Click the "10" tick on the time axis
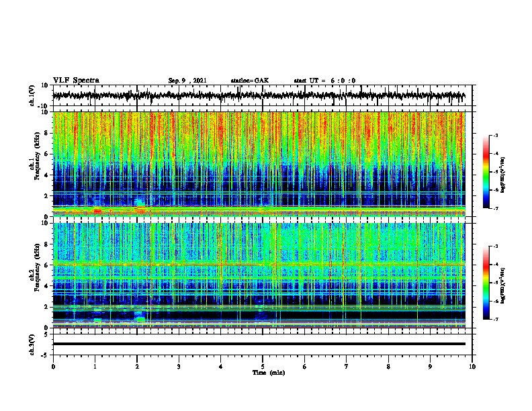This screenshot has width=532, height=411. click(x=472, y=367)
